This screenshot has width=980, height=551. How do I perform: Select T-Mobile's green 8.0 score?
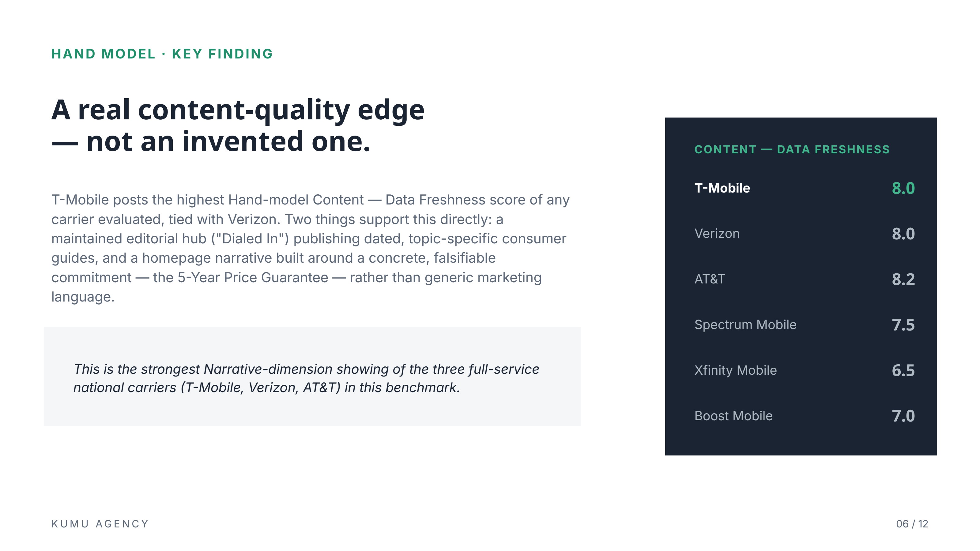903,188
